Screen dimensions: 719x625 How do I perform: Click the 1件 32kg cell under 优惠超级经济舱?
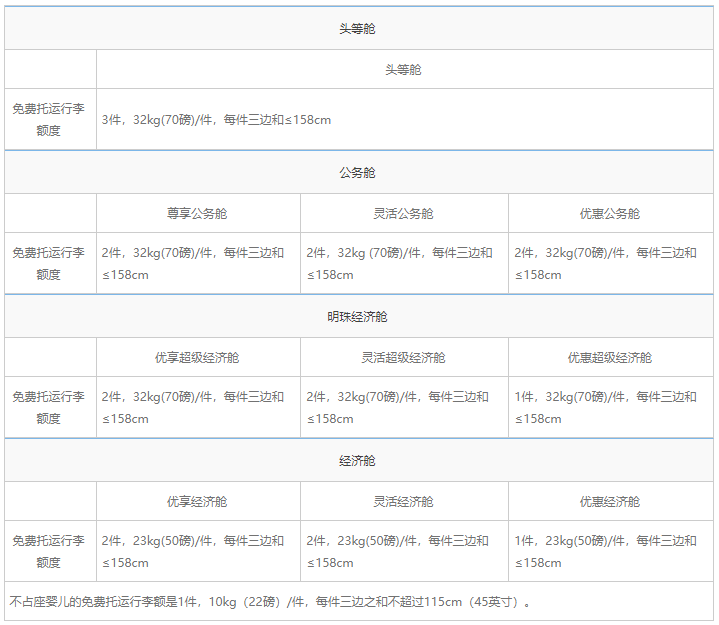tap(610, 408)
